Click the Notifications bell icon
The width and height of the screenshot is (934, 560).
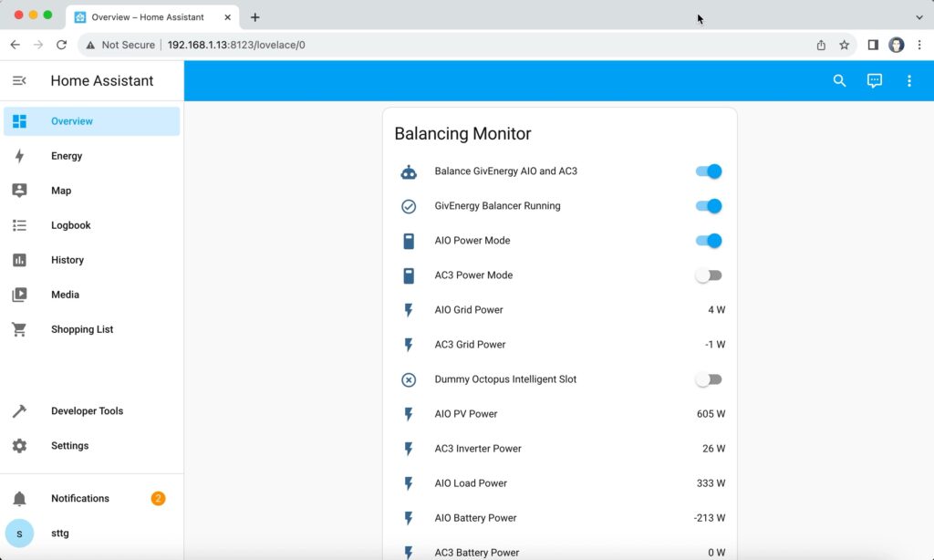pyautogui.click(x=19, y=499)
